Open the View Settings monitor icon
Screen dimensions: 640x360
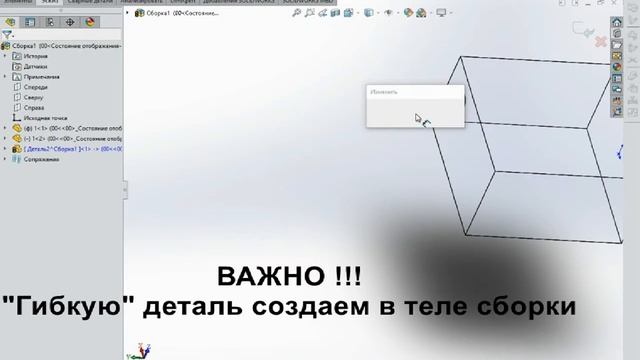point(441,13)
